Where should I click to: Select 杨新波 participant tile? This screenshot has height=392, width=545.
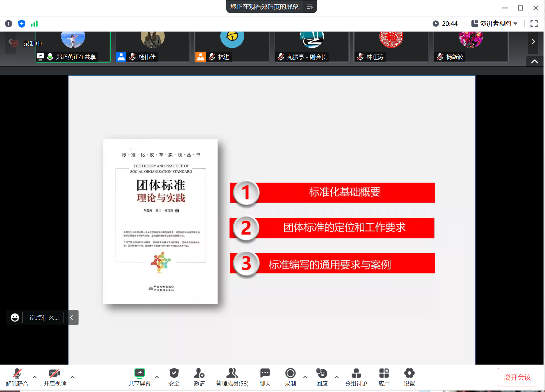point(471,47)
